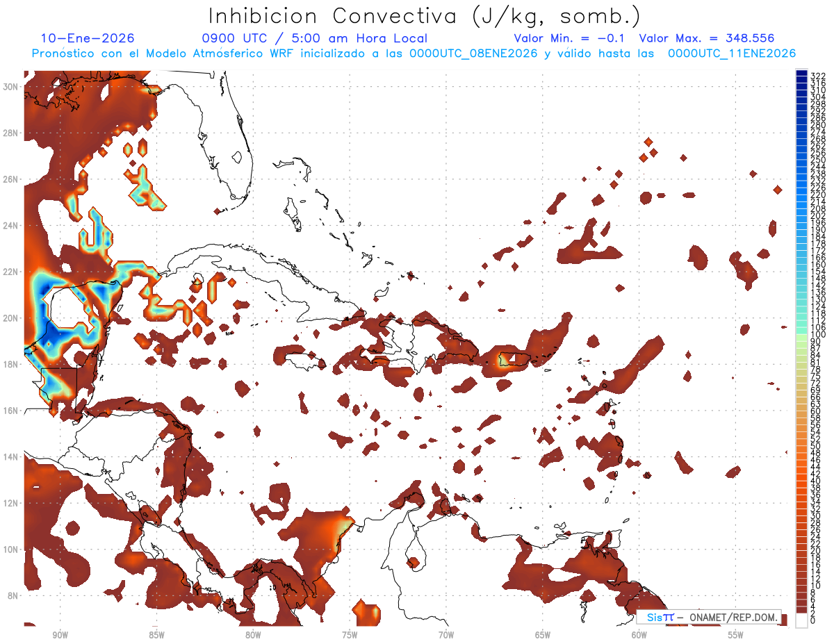The image size is (834, 644).
Task: Click the 26N latitude label
Action: pos(11,179)
